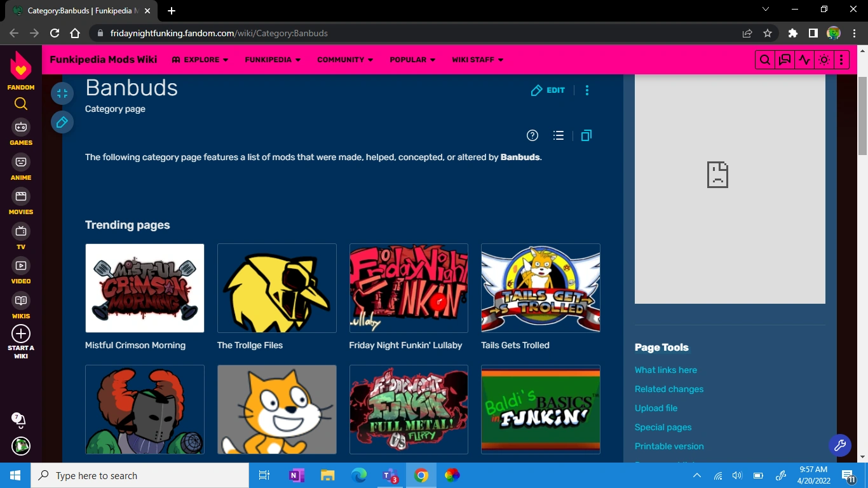Open the category help question mark icon
The height and width of the screenshot is (488, 868).
532,135
